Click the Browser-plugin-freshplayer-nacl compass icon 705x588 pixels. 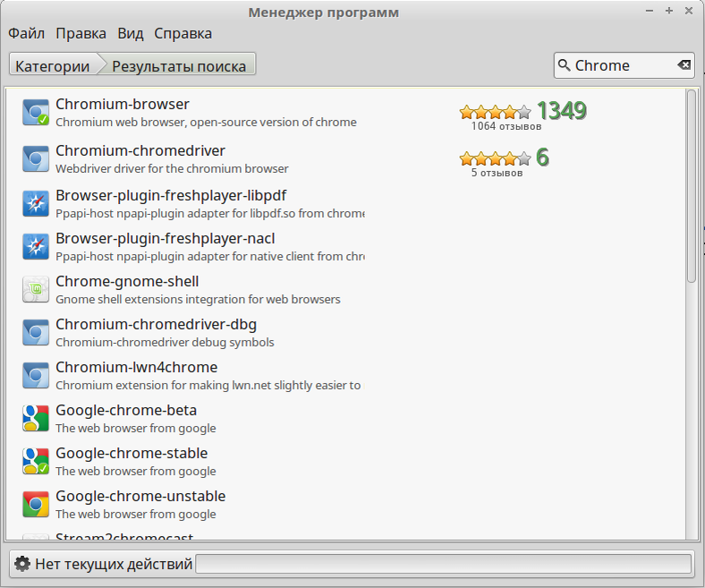tap(36, 246)
